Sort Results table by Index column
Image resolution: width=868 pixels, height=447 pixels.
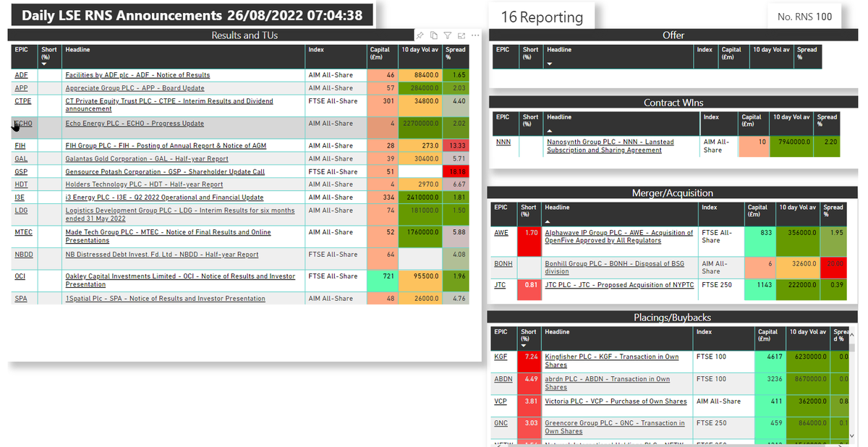pyautogui.click(x=316, y=50)
